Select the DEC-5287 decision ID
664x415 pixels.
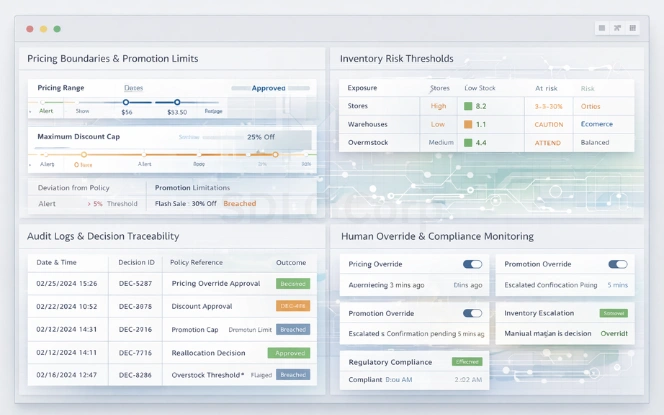135,284
